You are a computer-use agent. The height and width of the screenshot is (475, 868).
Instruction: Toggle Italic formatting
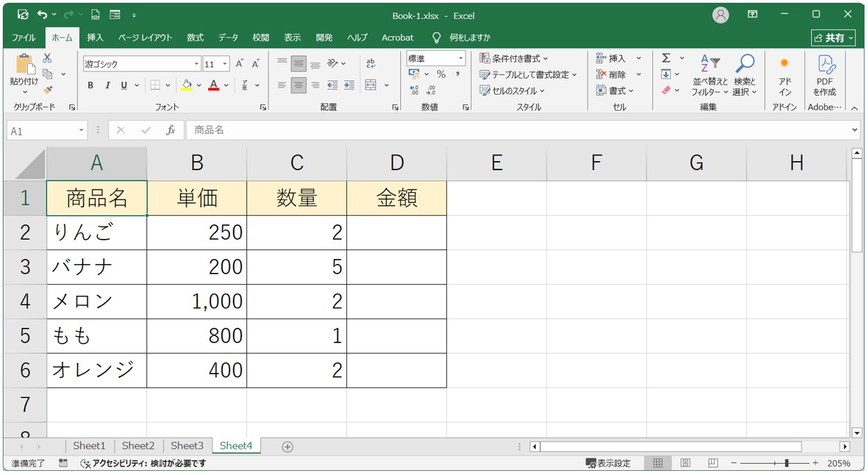108,85
